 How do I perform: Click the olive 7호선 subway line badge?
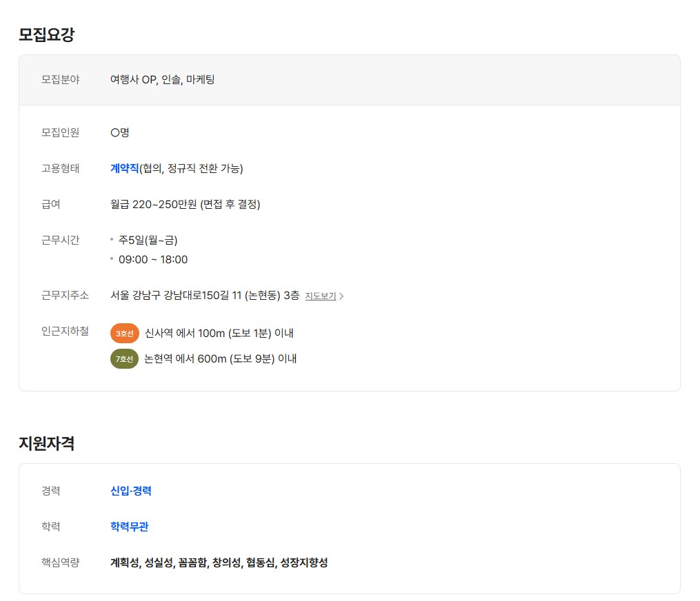pyautogui.click(x=124, y=359)
